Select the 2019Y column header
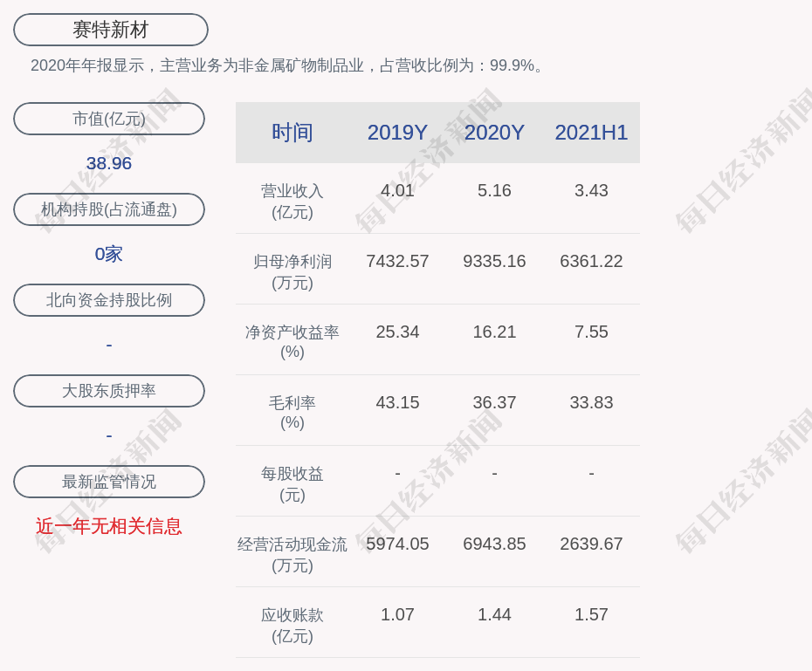Image resolution: width=812 pixels, height=671 pixels. [397, 133]
